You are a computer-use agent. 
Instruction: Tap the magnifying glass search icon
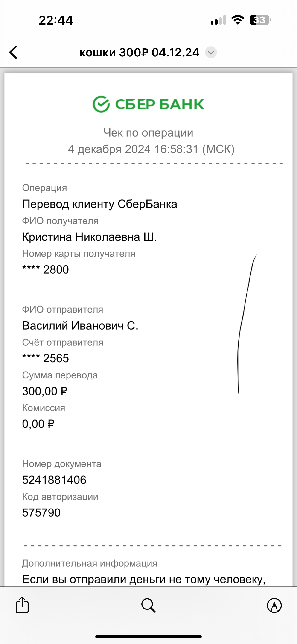[148, 605]
